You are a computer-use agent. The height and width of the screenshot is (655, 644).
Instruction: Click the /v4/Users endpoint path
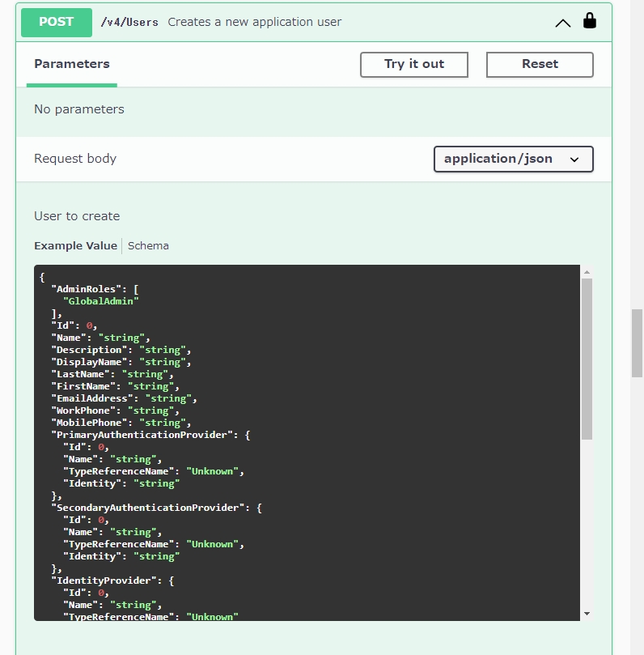click(129, 22)
